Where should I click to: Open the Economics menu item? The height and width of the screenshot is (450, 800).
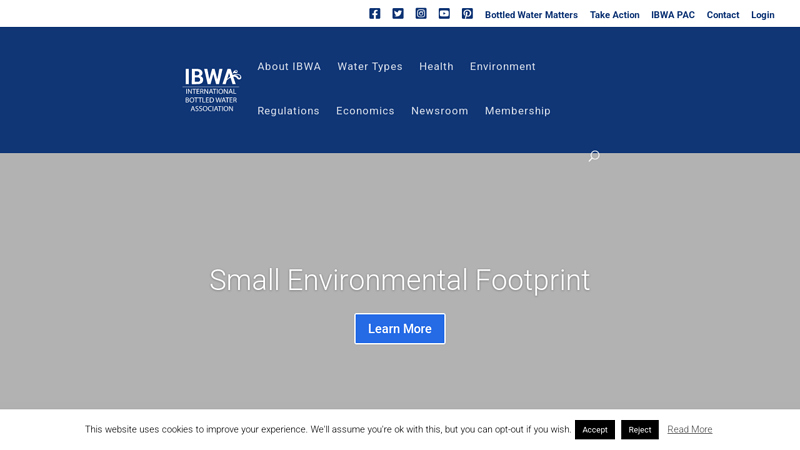[365, 111]
